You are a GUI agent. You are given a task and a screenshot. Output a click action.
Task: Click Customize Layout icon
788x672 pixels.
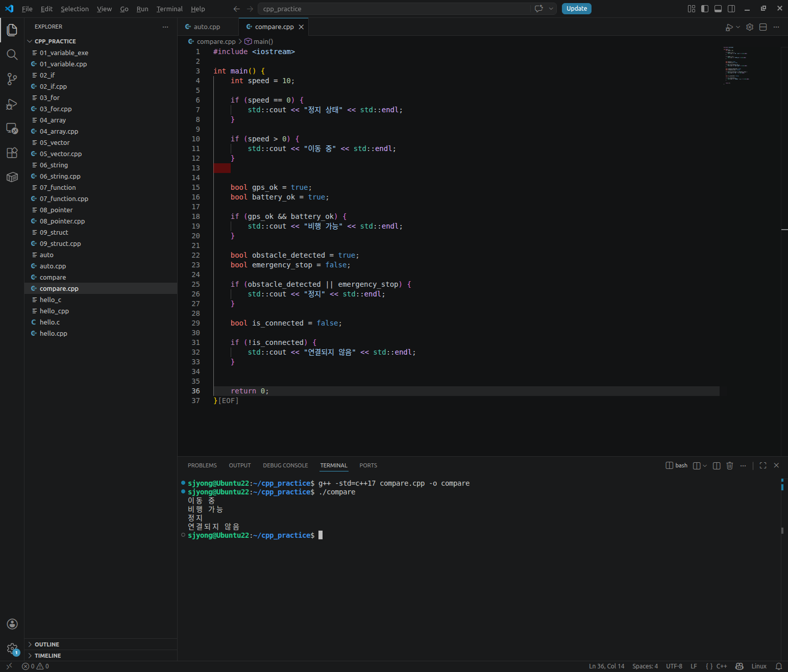pos(692,9)
